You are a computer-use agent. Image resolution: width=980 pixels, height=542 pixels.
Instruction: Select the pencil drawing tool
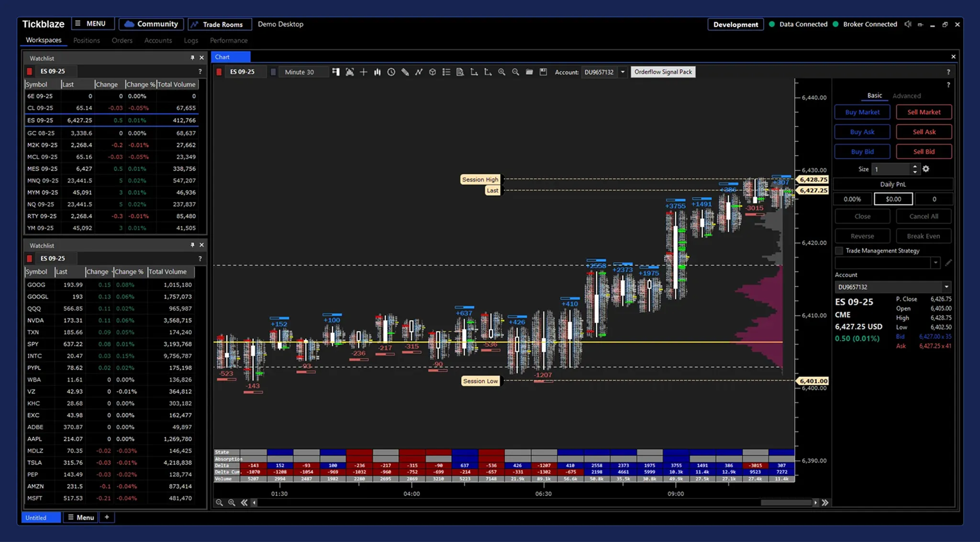[x=405, y=72]
